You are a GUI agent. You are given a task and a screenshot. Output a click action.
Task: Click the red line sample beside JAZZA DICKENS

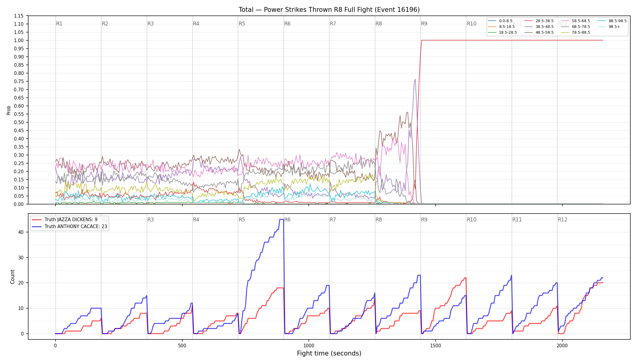pyautogui.click(x=37, y=220)
